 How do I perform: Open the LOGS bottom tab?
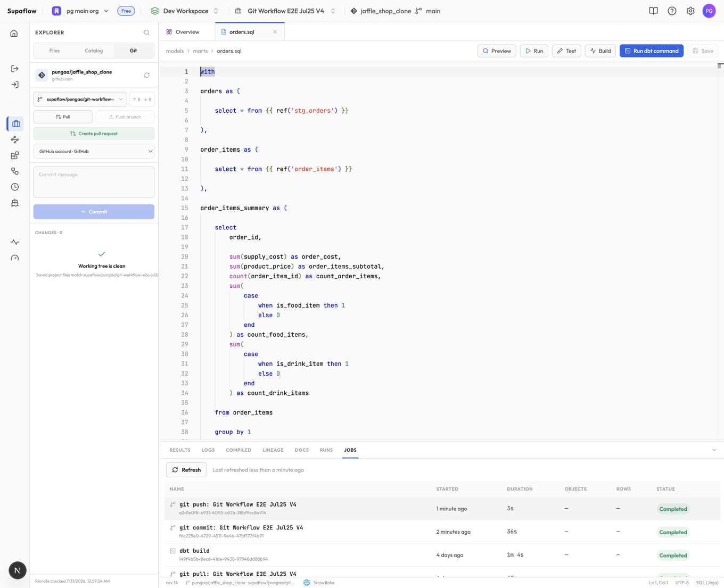coord(208,450)
